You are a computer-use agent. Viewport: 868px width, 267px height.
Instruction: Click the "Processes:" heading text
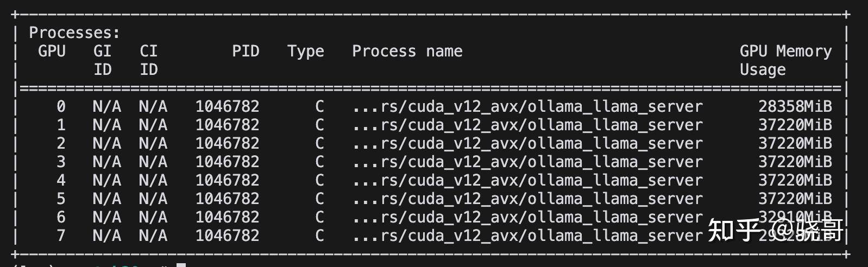[74, 33]
